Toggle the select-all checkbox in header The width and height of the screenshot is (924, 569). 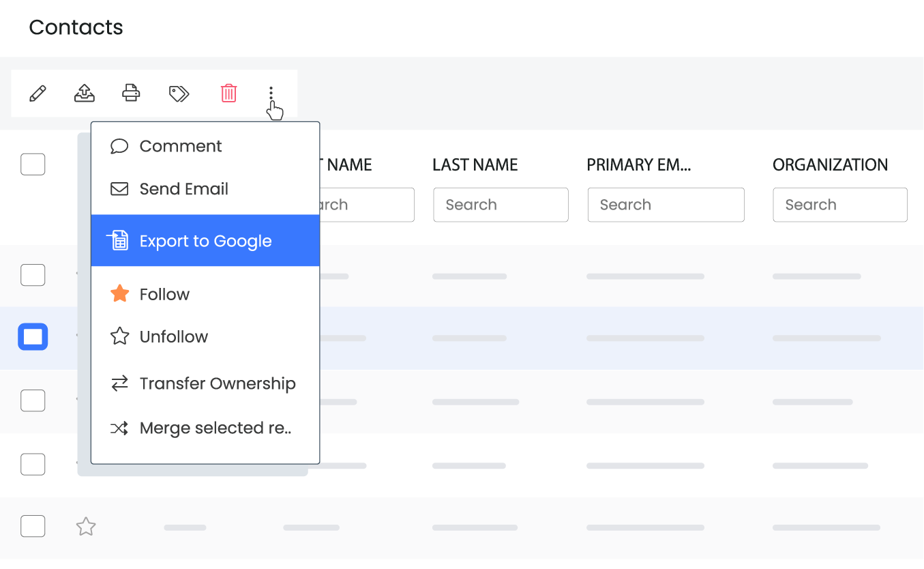click(33, 164)
